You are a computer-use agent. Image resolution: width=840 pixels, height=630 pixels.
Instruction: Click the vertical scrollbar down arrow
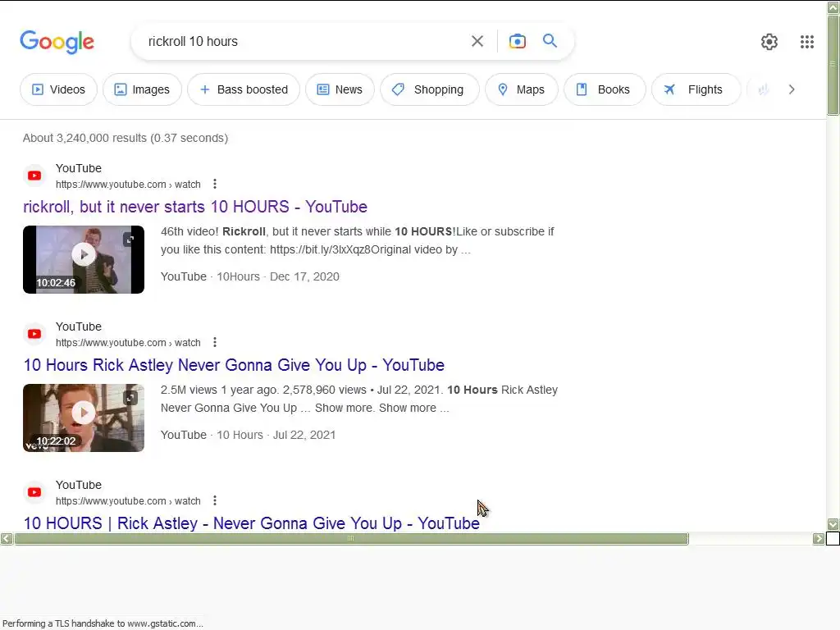833,524
